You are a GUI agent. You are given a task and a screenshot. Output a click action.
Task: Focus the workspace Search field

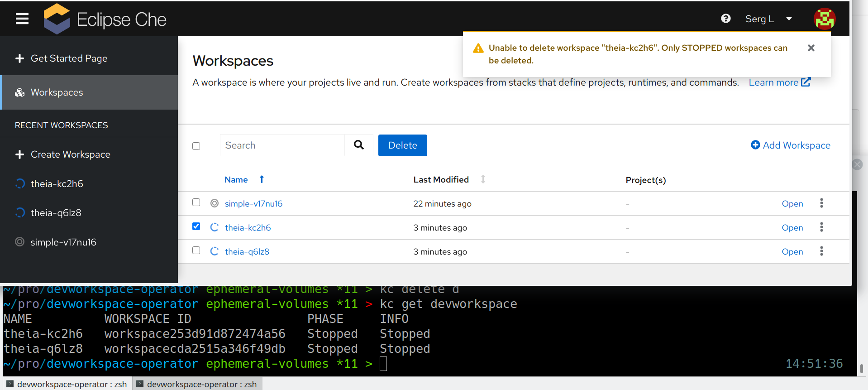[x=282, y=145]
